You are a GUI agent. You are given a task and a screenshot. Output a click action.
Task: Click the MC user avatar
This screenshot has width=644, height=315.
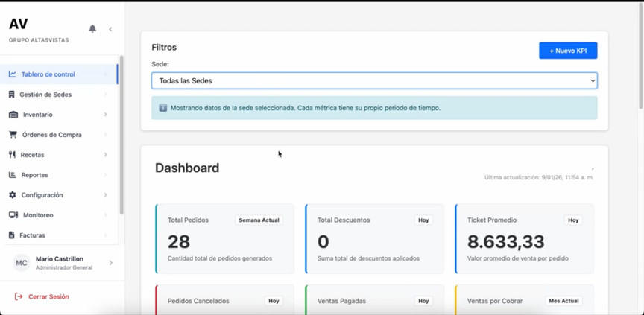click(x=22, y=263)
